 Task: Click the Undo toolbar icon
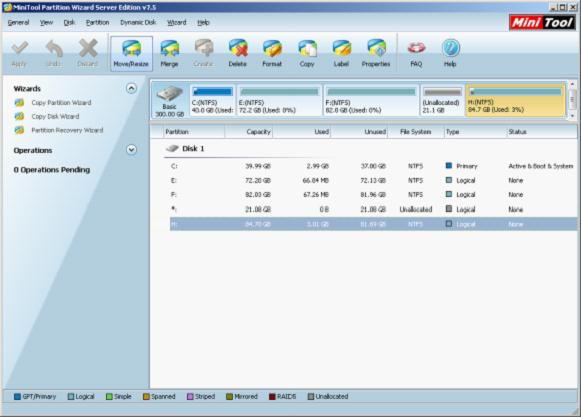(54, 48)
